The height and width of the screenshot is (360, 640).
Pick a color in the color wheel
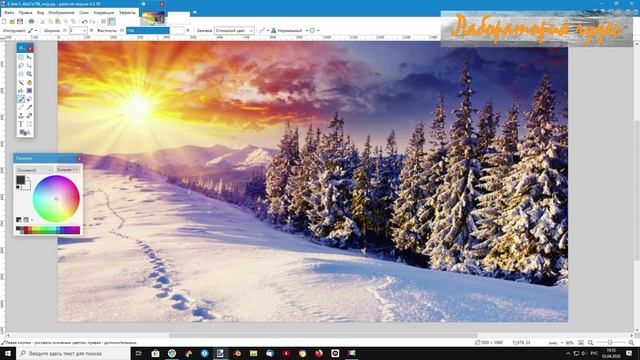pos(56,199)
